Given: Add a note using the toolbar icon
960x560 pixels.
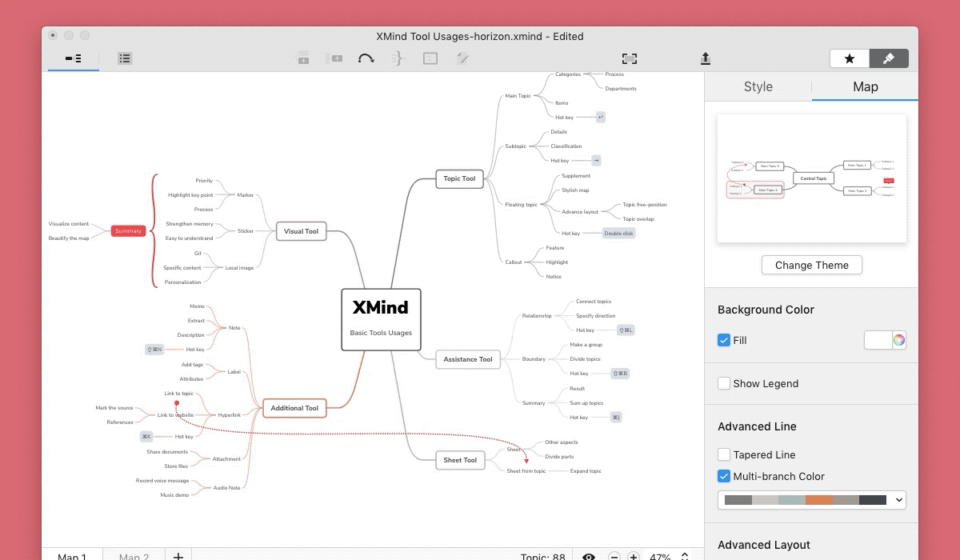Looking at the screenshot, I should point(462,58).
